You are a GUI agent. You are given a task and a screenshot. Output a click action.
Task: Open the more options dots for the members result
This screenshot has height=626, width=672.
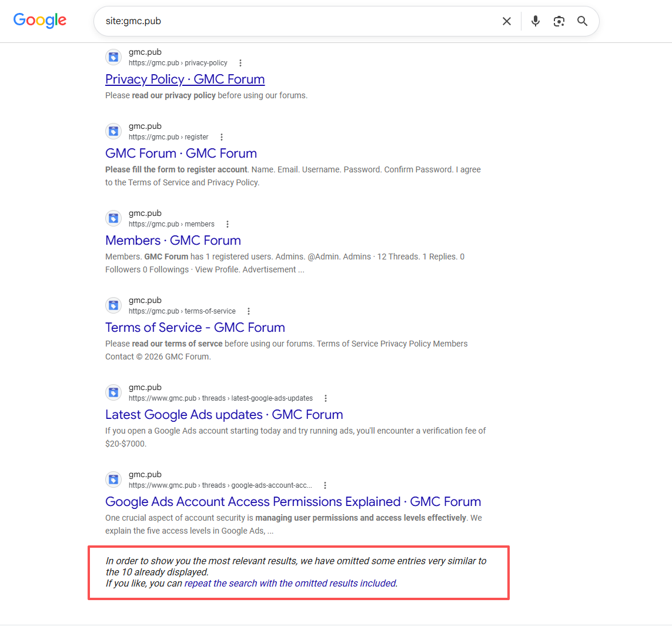coord(228,224)
